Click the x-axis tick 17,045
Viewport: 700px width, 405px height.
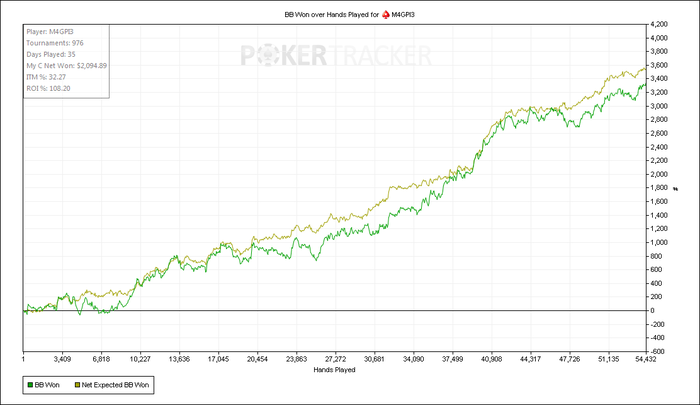pyautogui.click(x=218, y=359)
